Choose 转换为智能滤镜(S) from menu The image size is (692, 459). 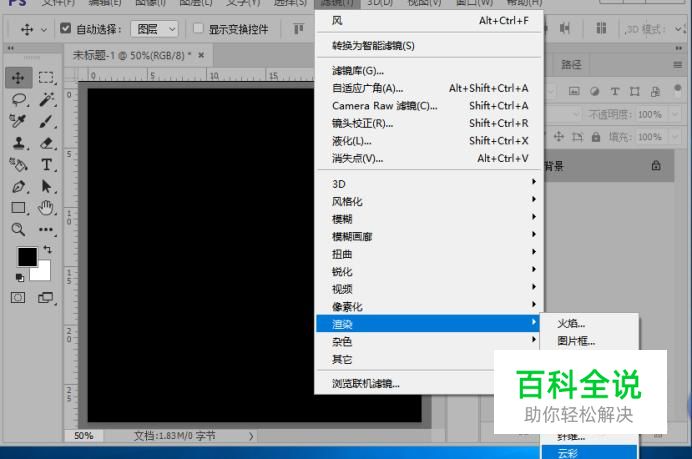(429, 45)
